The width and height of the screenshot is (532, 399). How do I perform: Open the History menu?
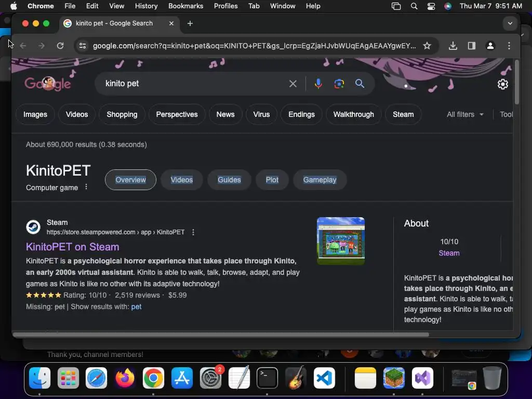point(146,6)
